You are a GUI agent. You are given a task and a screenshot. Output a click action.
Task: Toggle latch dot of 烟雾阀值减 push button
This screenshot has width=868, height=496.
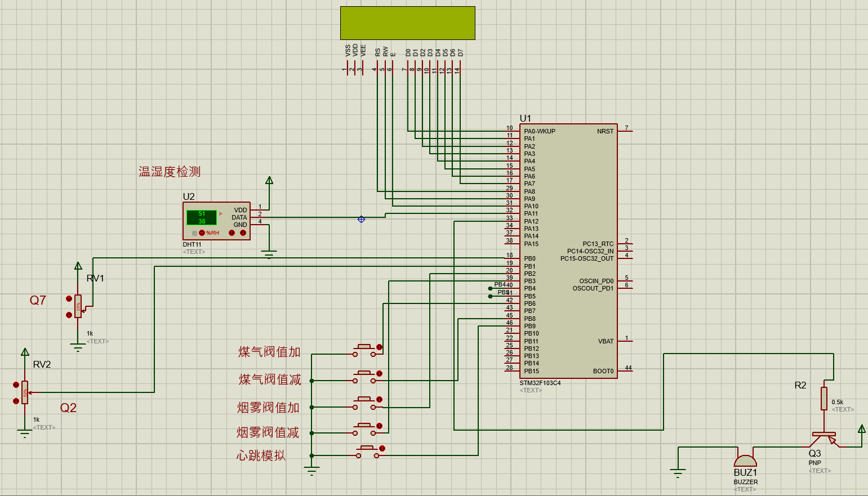380,426
